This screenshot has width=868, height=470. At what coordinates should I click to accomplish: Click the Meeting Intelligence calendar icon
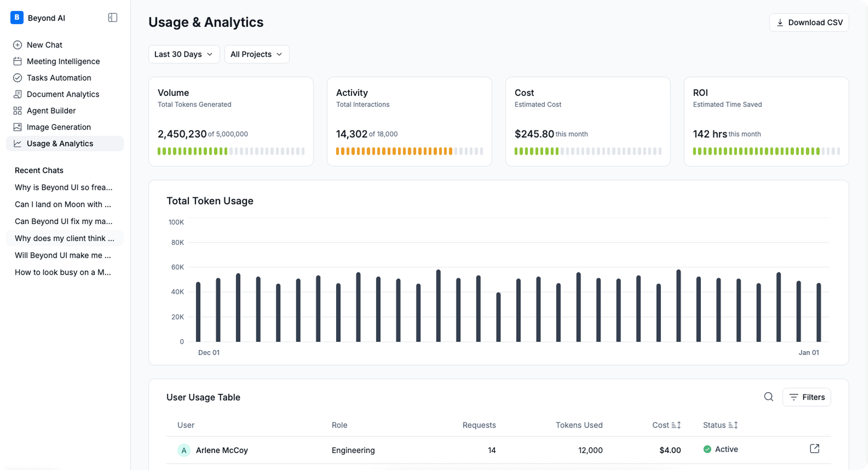point(17,61)
